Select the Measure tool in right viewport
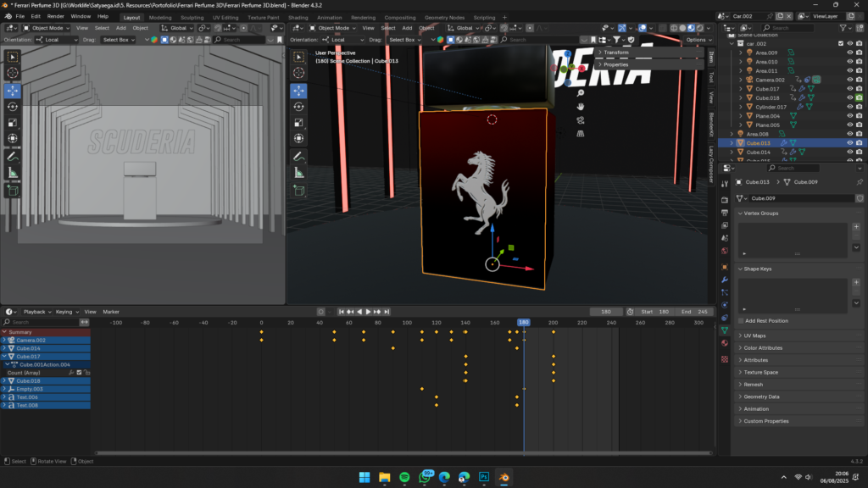This screenshot has height=488, width=868. click(298, 172)
